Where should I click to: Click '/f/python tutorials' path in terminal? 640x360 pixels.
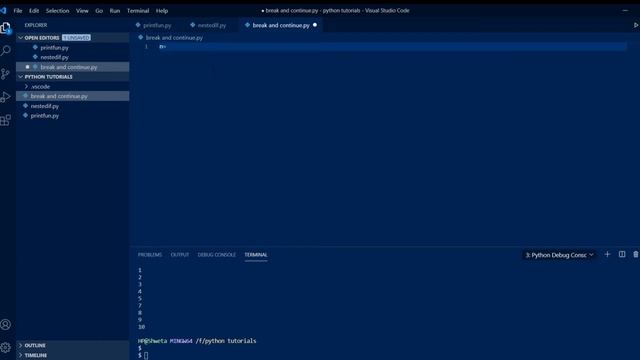[x=226, y=341]
